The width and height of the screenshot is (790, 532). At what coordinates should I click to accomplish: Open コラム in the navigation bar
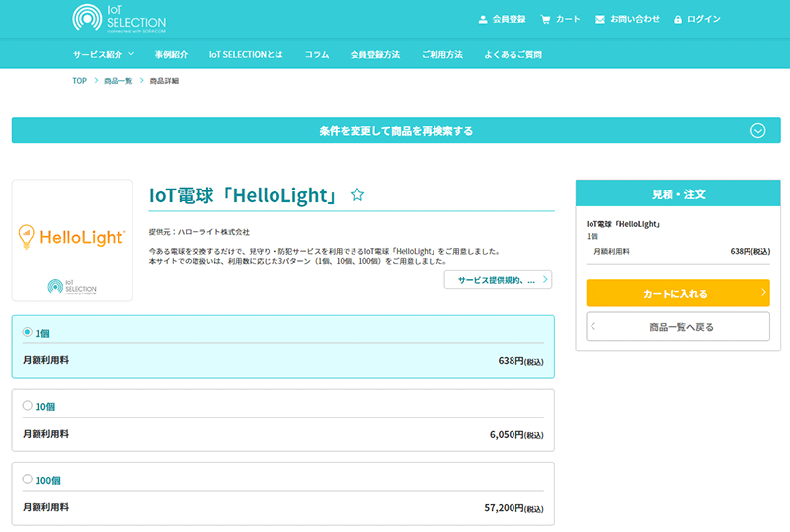click(x=317, y=54)
